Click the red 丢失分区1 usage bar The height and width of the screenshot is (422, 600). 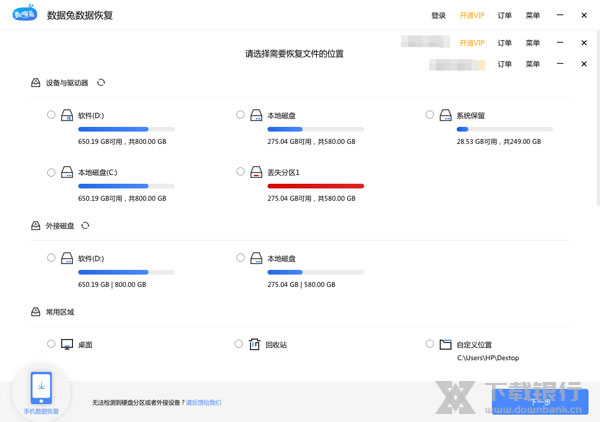click(x=316, y=186)
